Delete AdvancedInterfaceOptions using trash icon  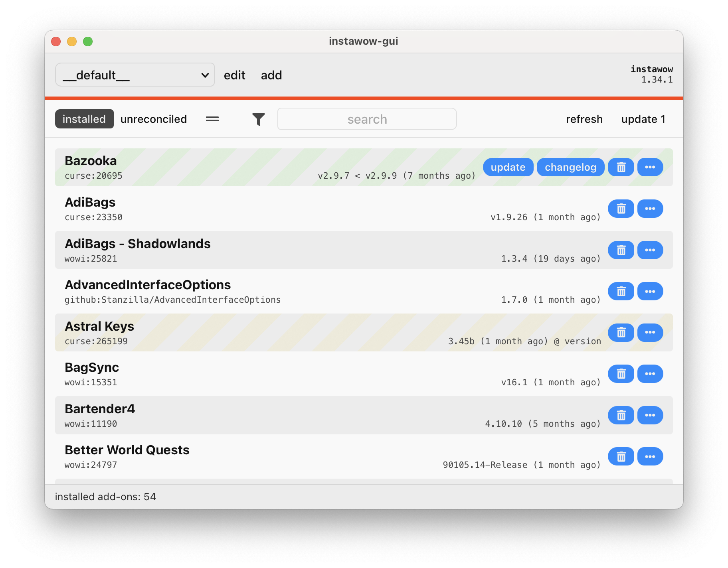click(621, 291)
